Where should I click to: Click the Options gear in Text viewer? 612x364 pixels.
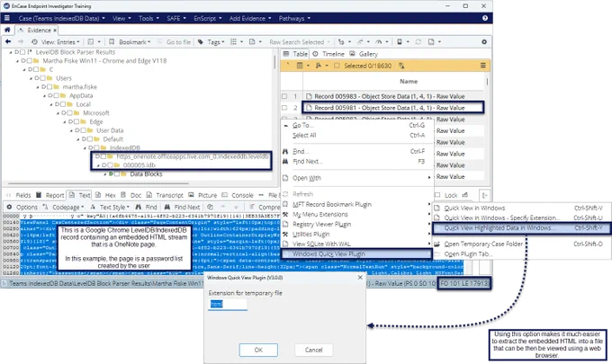pos(9,207)
